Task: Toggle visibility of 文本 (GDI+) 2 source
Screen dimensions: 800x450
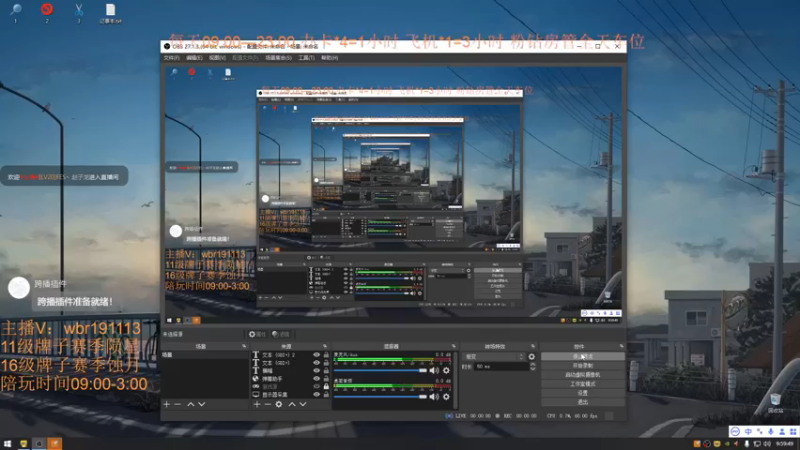Action: [x=316, y=355]
